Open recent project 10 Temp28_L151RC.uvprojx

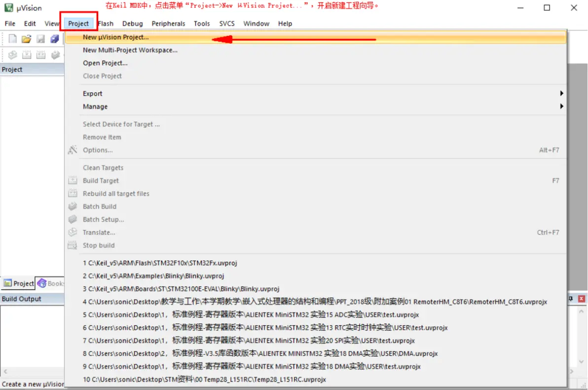[315, 380]
